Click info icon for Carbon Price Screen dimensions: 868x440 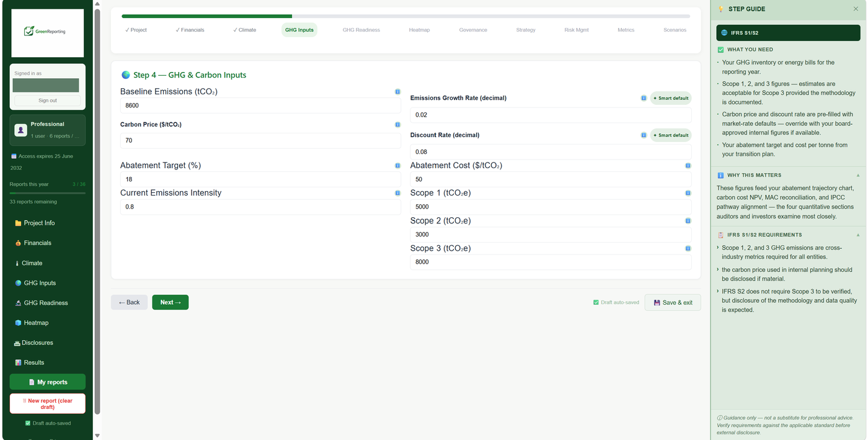pyautogui.click(x=397, y=125)
